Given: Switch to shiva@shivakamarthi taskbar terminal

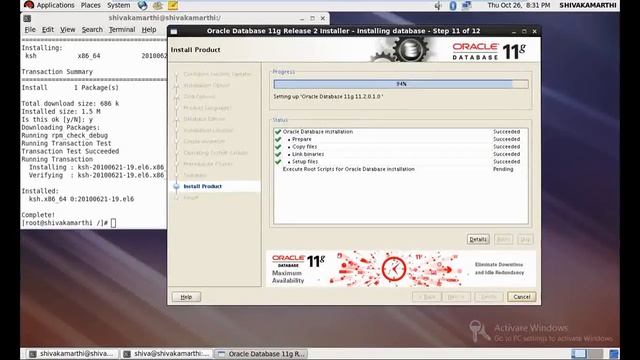Looking at the screenshot, I should 167,354.
